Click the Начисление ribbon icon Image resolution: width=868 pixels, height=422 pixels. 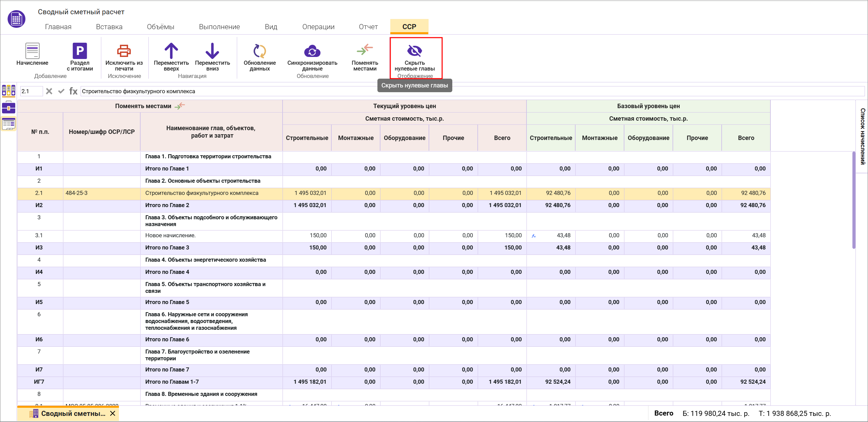coord(32,51)
